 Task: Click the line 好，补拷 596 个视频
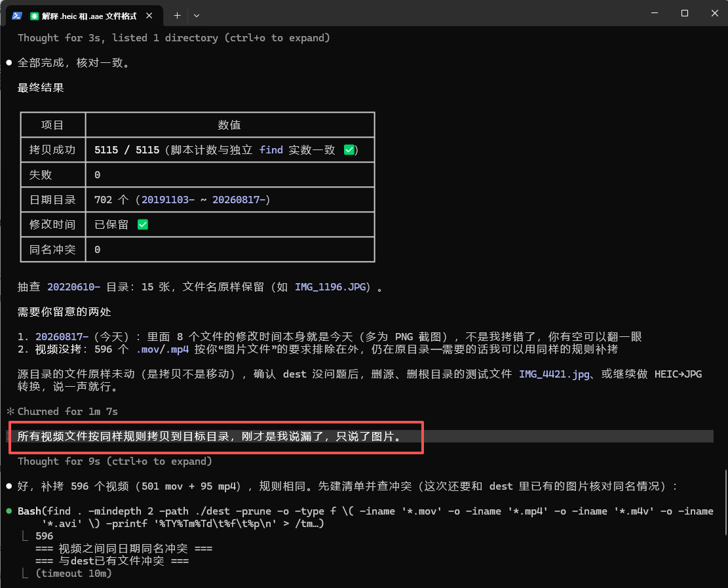coord(347,486)
